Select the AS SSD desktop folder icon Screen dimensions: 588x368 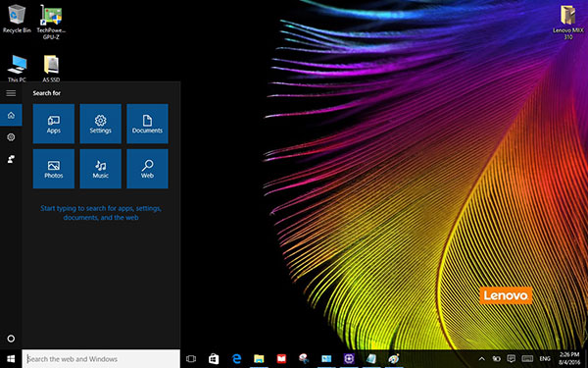click(x=51, y=69)
